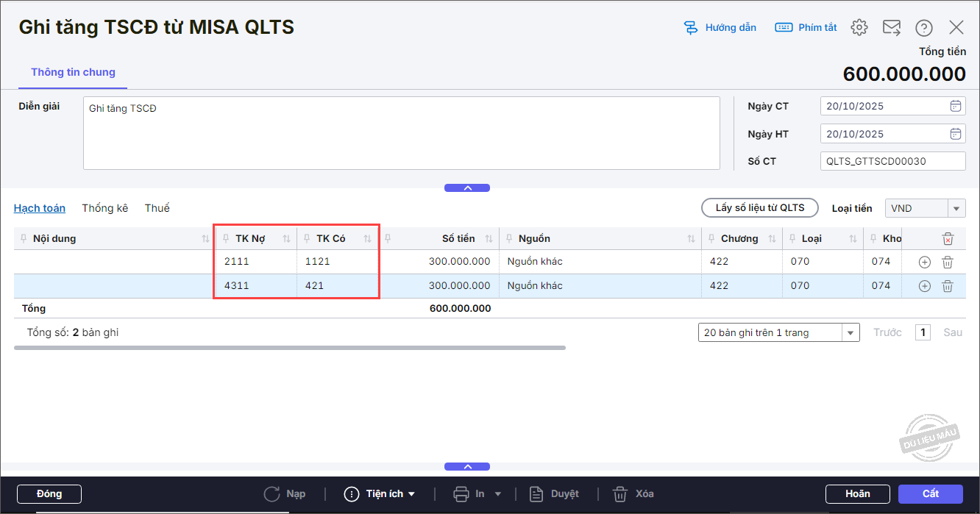The height and width of the screenshot is (514, 980).
Task: Select the Thông tin chung tab
Action: [x=73, y=72]
